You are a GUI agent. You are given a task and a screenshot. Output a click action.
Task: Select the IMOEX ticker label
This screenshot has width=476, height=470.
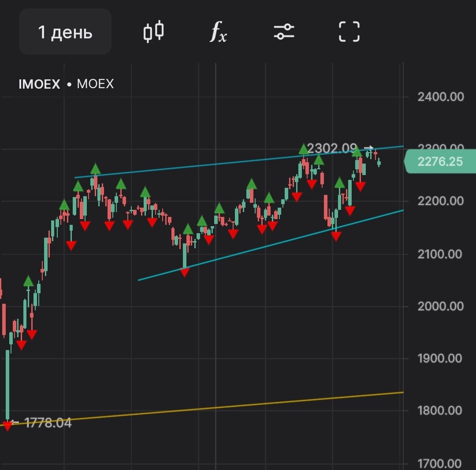coord(40,84)
